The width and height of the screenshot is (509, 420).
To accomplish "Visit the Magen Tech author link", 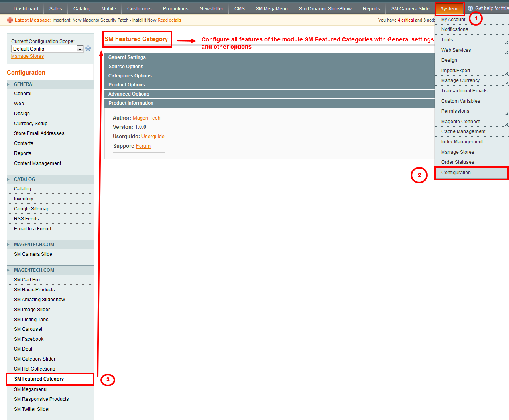I will pyautogui.click(x=146, y=118).
